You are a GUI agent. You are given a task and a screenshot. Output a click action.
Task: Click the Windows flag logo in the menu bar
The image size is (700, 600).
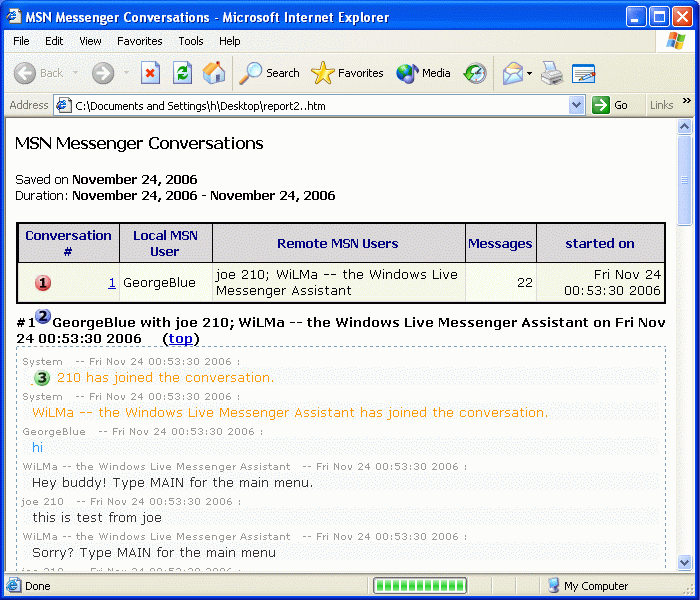[675, 41]
